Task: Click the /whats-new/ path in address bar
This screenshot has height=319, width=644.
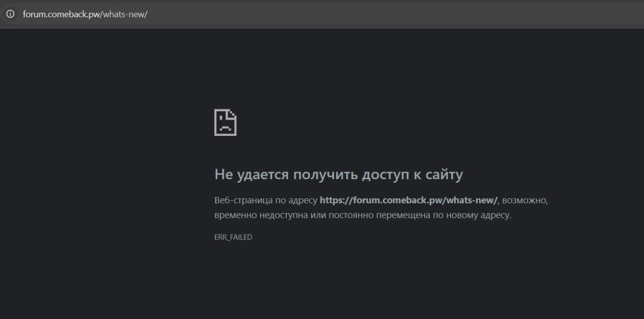Action: point(125,14)
